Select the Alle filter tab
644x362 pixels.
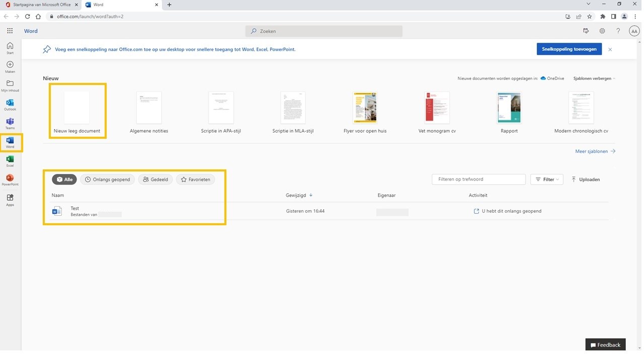click(64, 179)
